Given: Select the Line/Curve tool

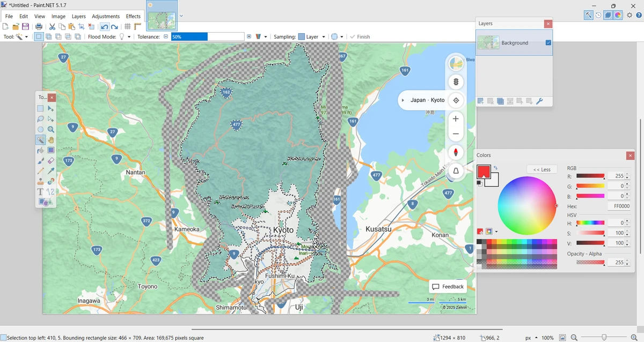Looking at the screenshot, I should [50, 192].
